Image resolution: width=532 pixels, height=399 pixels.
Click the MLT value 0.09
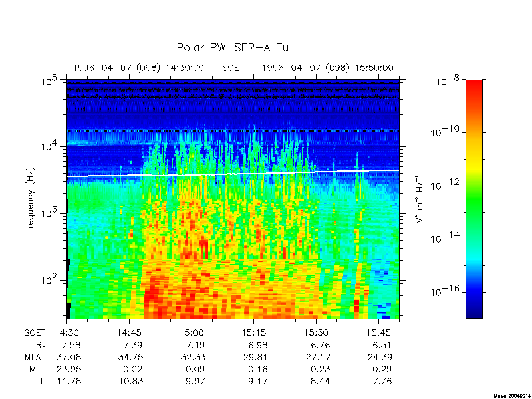coord(195,369)
